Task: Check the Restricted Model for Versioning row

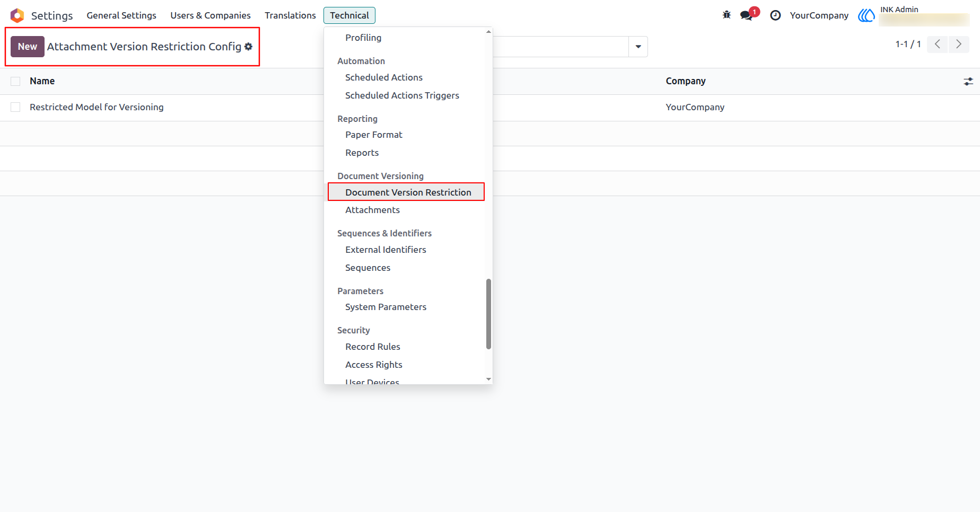Action: point(15,107)
